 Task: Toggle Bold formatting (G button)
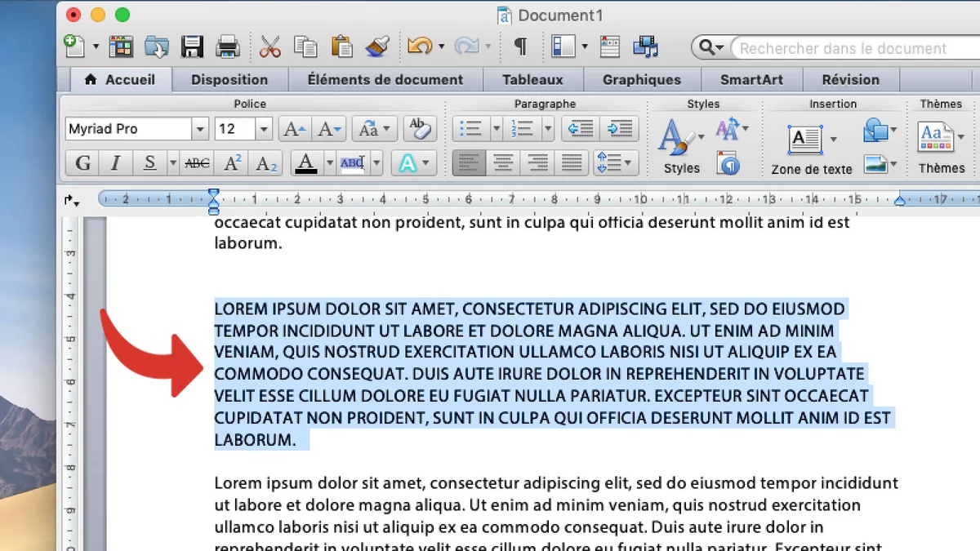pyautogui.click(x=82, y=163)
